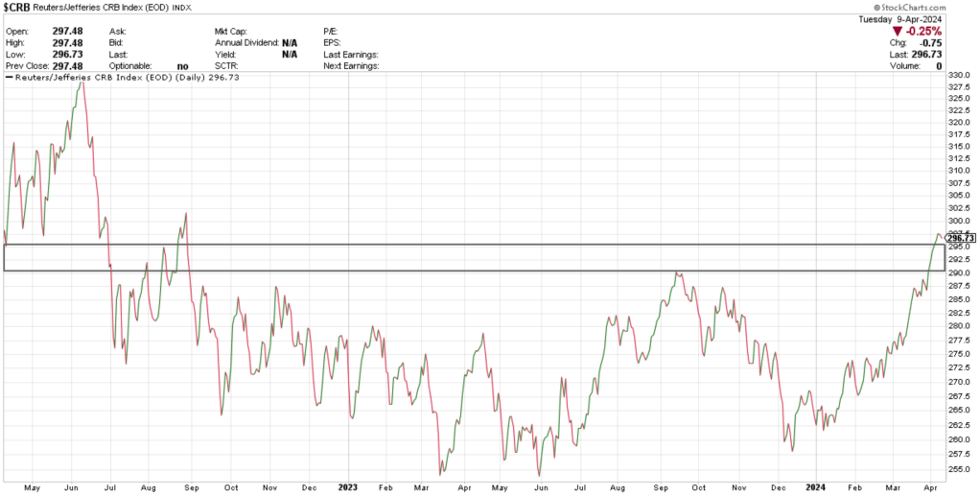980x496 pixels.
Task: Click the 296.73 price tag on the right axis
Action: (961, 238)
